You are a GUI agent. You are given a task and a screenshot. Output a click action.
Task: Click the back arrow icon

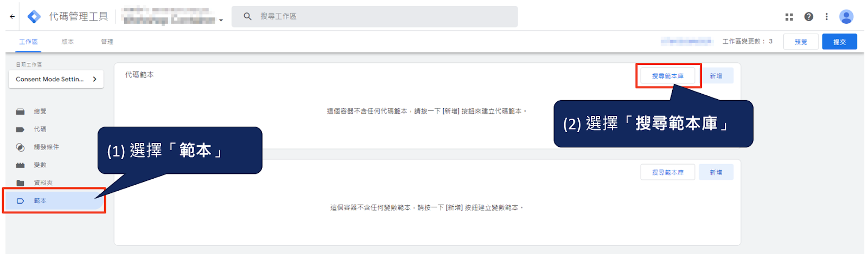tap(12, 17)
